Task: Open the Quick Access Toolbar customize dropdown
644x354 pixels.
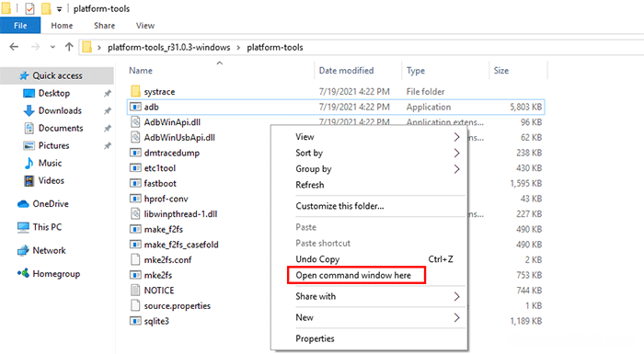Action: [x=59, y=9]
